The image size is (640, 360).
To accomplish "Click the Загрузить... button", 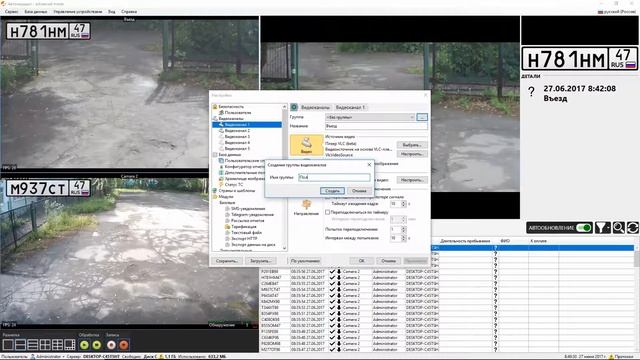I will pyautogui.click(x=260, y=261).
